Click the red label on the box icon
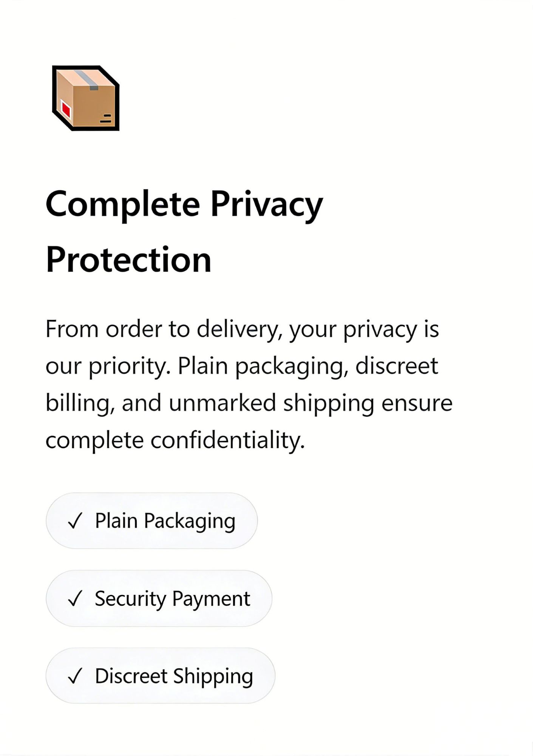The height and width of the screenshot is (756, 533). (x=66, y=110)
